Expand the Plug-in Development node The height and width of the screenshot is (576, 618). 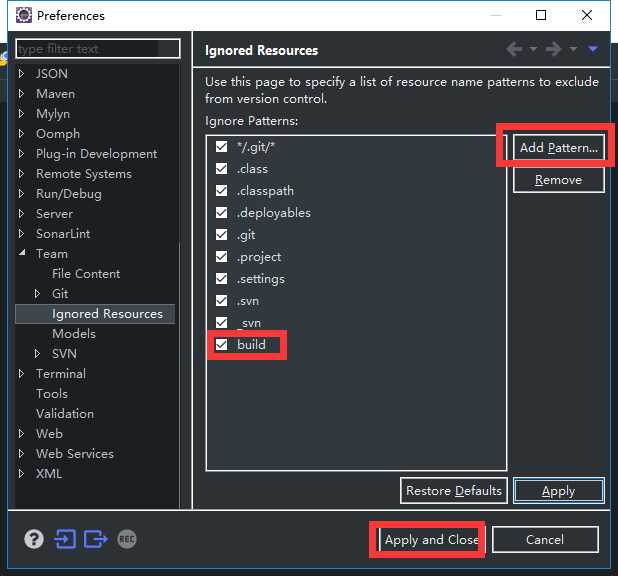tap(21, 153)
